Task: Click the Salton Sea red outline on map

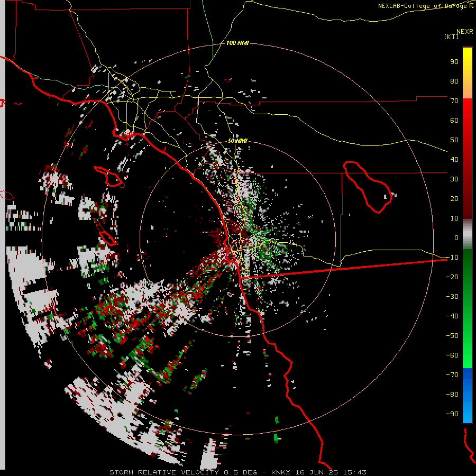Action: click(x=368, y=187)
